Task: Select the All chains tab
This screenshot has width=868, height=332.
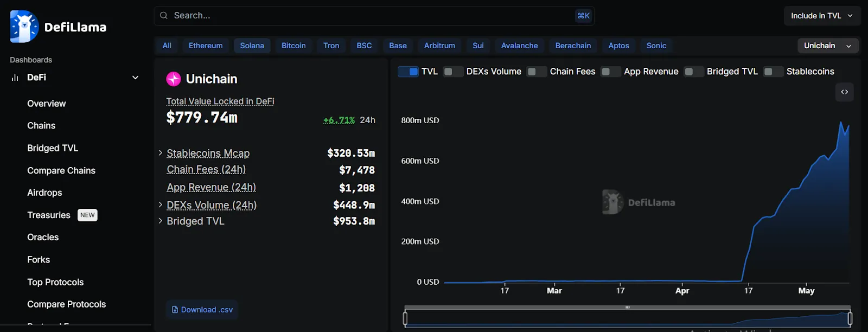Action: point(167,46)
